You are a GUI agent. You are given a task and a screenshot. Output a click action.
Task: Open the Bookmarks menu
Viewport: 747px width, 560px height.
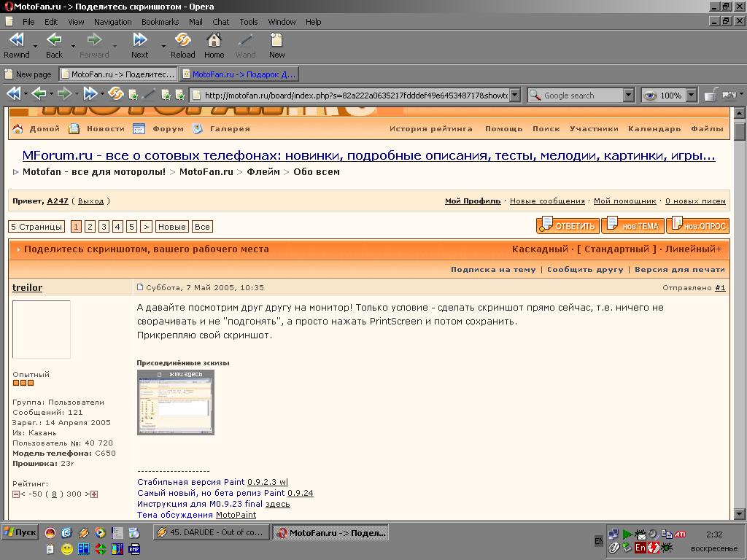[160, 22]
